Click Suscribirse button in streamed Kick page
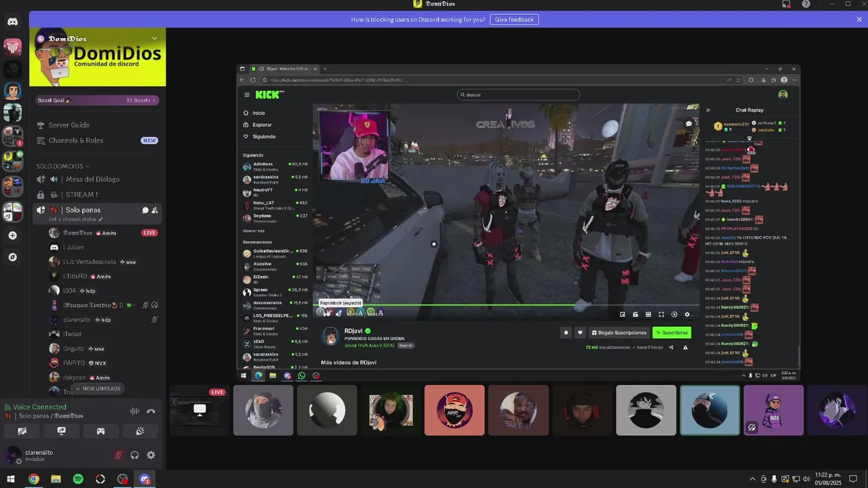This screenshot has height=488, width=868. pyautogui.click(x=671, y=333)
